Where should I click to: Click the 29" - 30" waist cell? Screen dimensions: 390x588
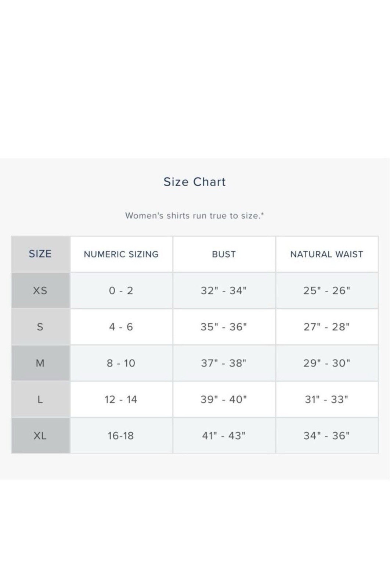coord(327,363)
